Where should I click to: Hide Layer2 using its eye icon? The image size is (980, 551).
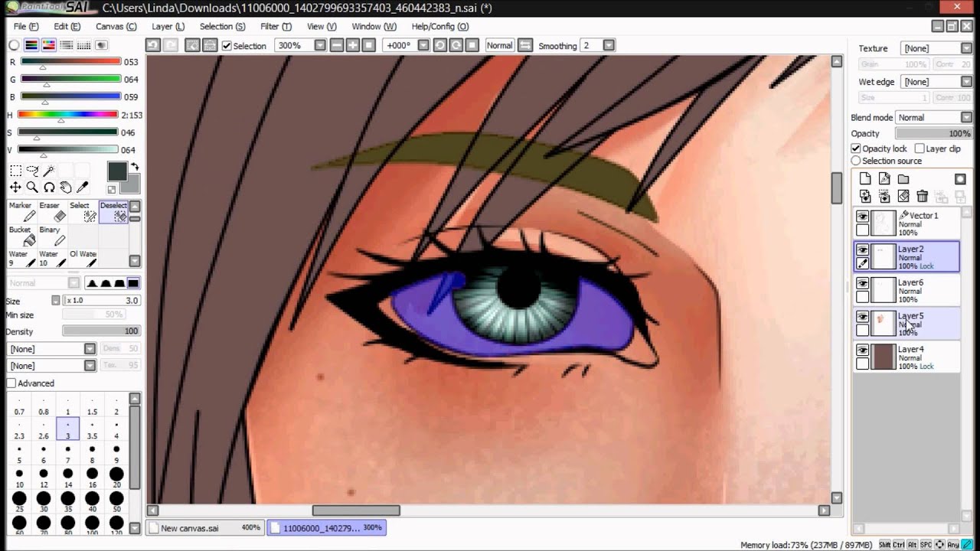coord(863,250)
